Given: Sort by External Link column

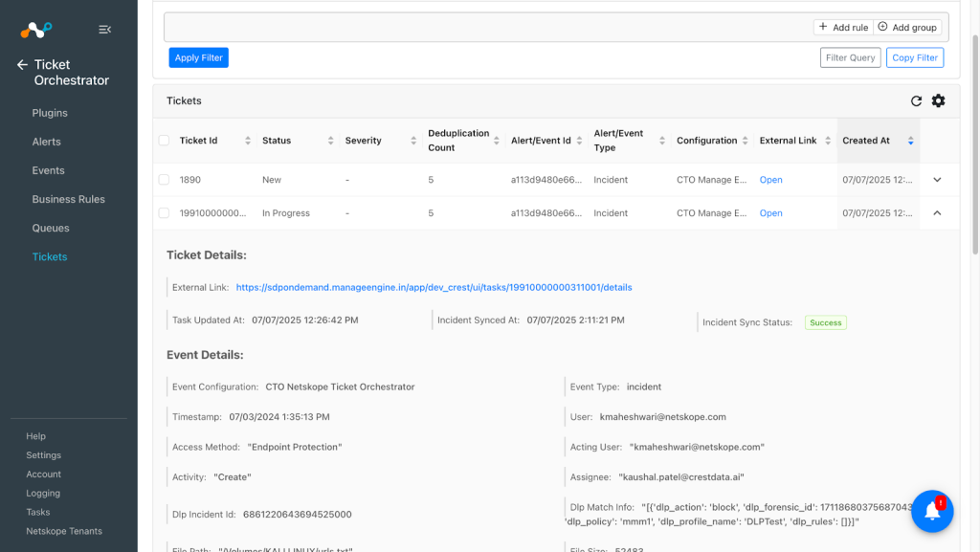Looking at the screenshot, I should [828, 141].
